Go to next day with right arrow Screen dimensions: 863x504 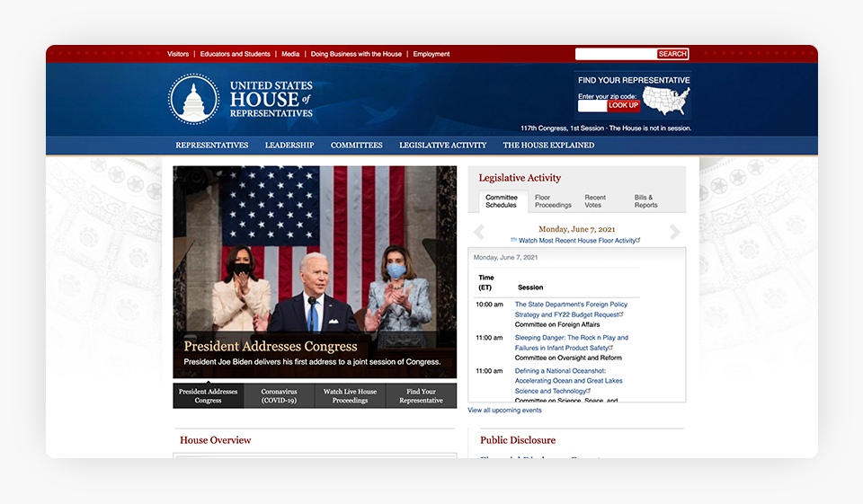[x=675, y=233]
